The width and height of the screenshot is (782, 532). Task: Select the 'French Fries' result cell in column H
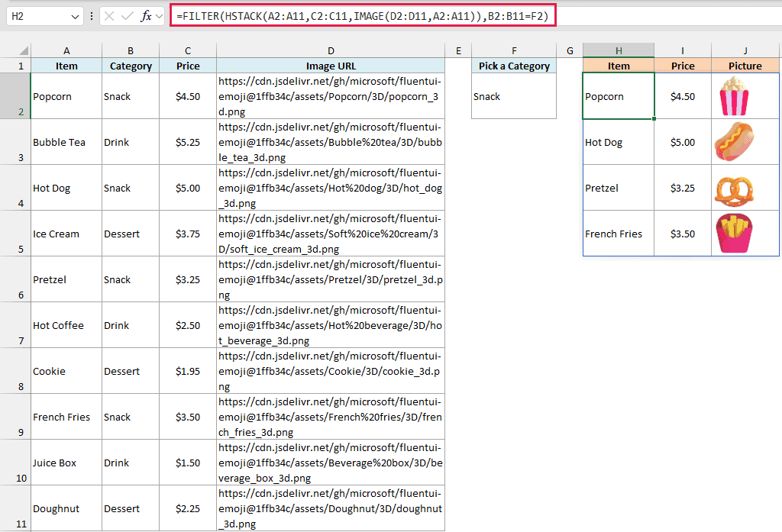click(x=619, y=234)
